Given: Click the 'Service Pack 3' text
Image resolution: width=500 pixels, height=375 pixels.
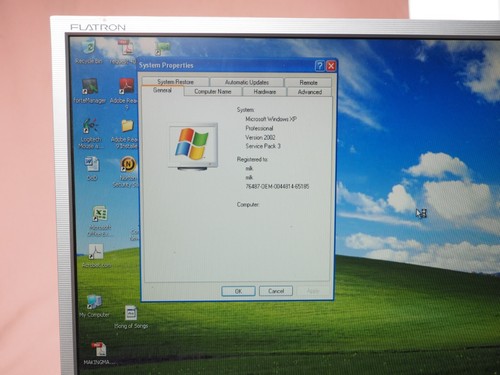Looking at the screenshot, I should (x=263, y=146).
